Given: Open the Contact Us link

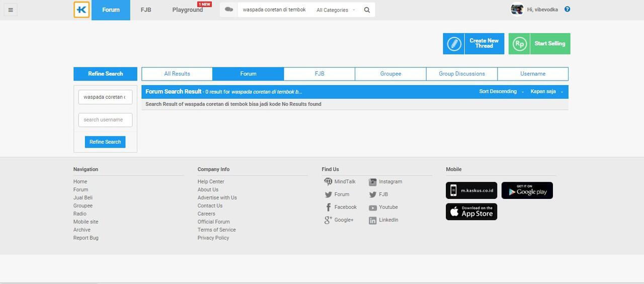Looking at the screenshot, I should pyautogui.click(x=210, y=206).
